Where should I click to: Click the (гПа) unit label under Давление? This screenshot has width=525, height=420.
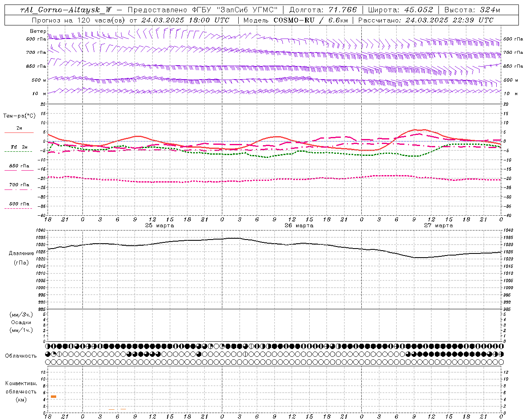point(21,263)
